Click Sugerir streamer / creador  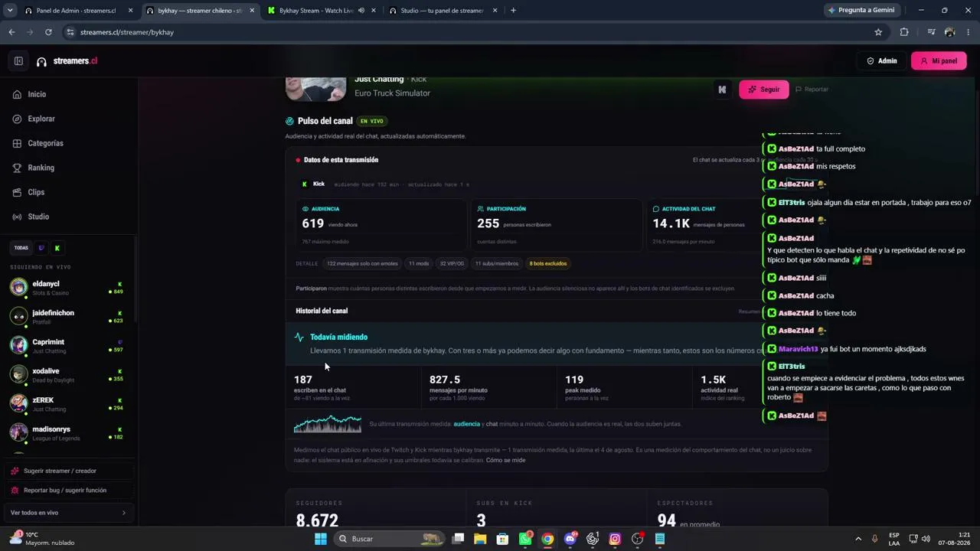point(68,471)
